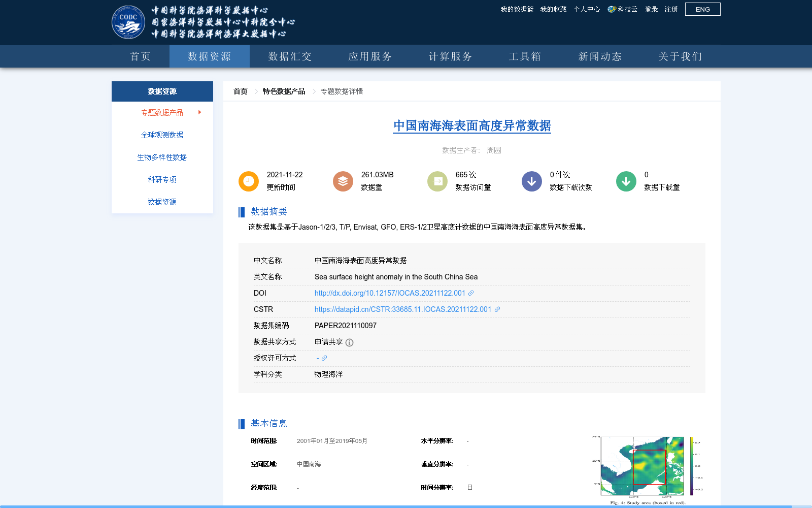
Task: Click the 首页 breadcrumb
Action: point(241,91)
